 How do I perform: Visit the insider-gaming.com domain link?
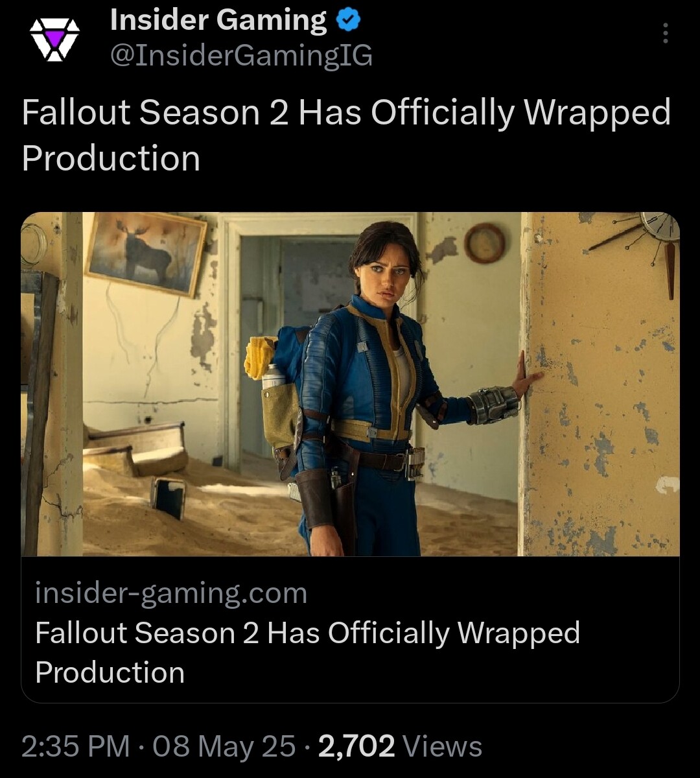(171, 593)
